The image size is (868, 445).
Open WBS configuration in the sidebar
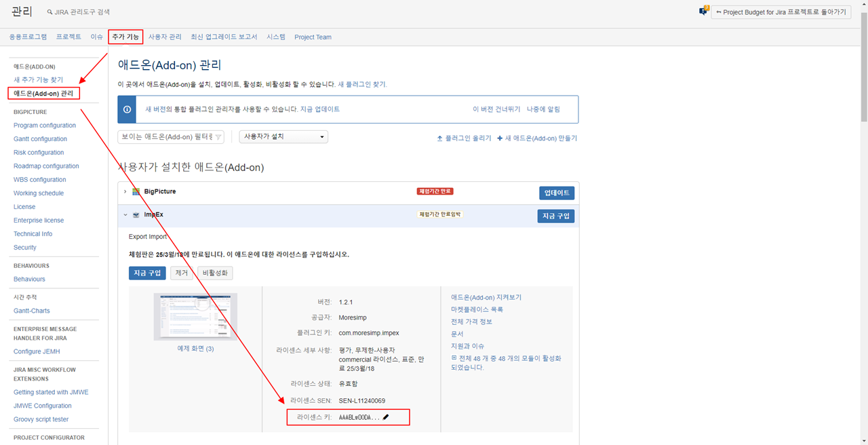click(39, 180)
